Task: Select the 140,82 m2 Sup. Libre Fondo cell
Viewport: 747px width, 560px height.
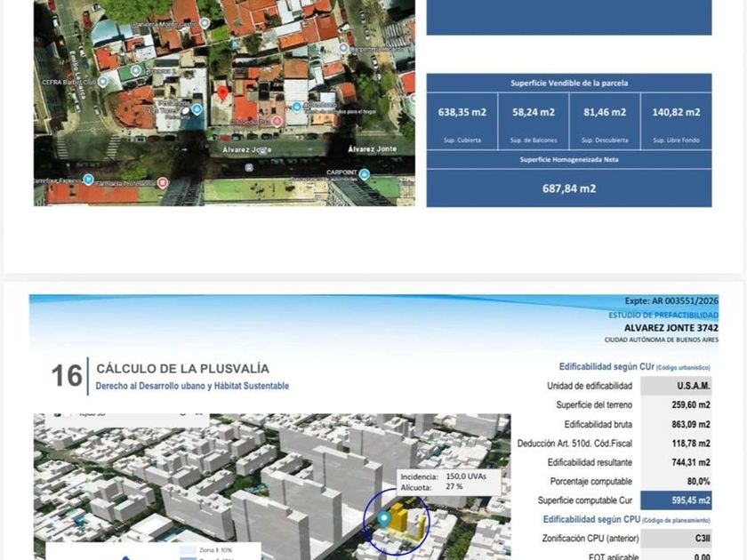Action: point(677,122)
